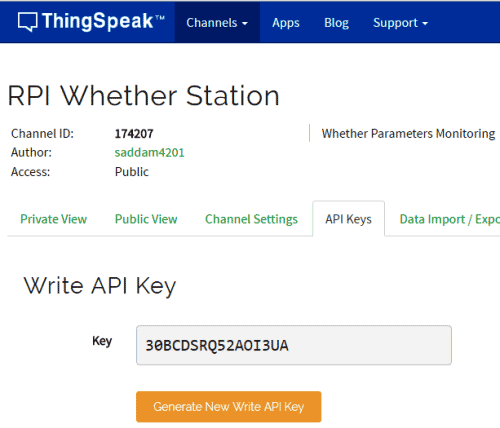The image size is (500, 428).
Task: Click the channel ID value 174207
Action: tap(134, 134)
